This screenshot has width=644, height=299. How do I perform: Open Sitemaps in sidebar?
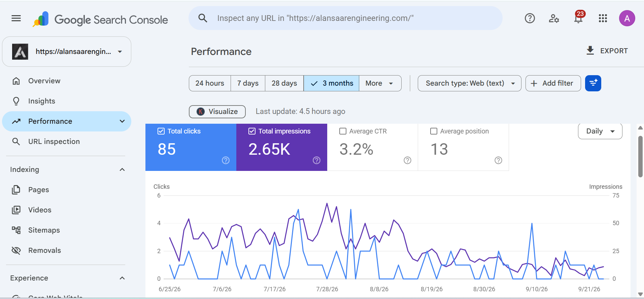tap(67, 230)
